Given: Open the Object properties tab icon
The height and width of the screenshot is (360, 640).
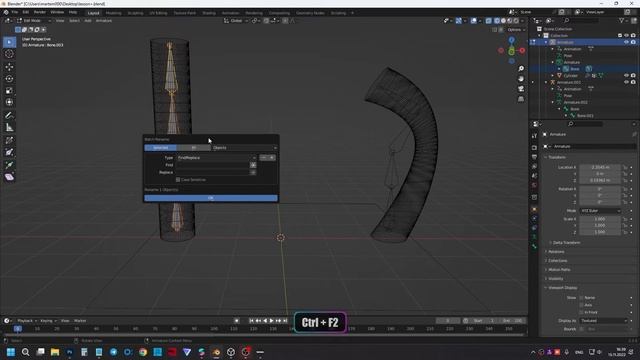Looking at the screenshot, I should pos(534,209).
